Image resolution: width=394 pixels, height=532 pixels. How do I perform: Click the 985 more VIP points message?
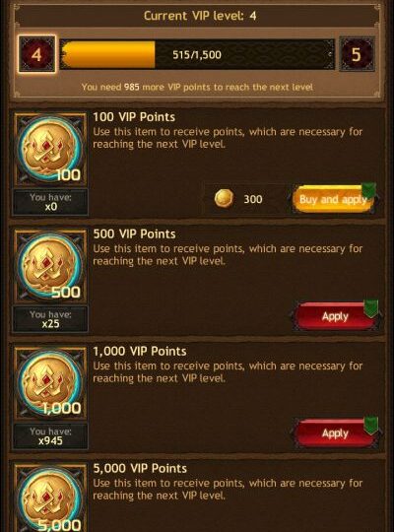[x=197, y=88]
